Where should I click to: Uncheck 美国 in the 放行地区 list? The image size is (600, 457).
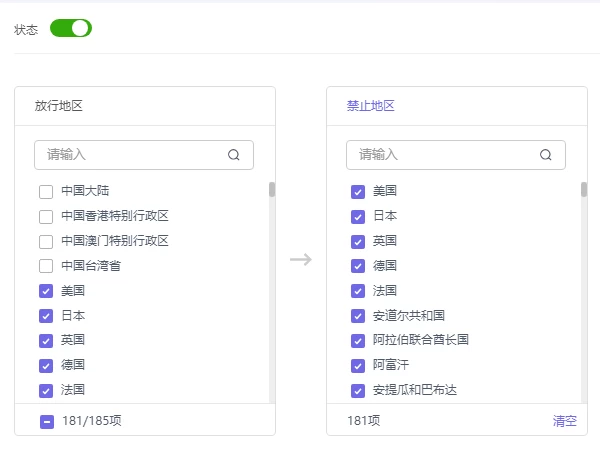point(46,291)
